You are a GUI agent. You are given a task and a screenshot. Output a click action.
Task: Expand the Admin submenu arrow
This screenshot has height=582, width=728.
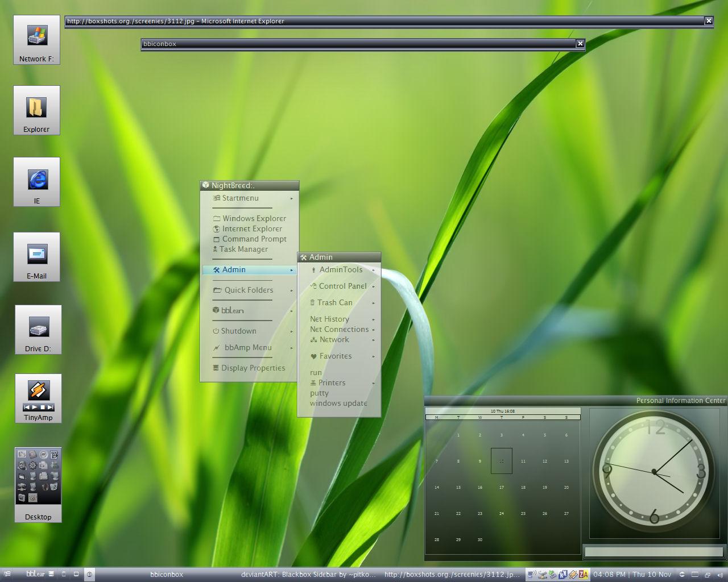(x=292, y=270)
